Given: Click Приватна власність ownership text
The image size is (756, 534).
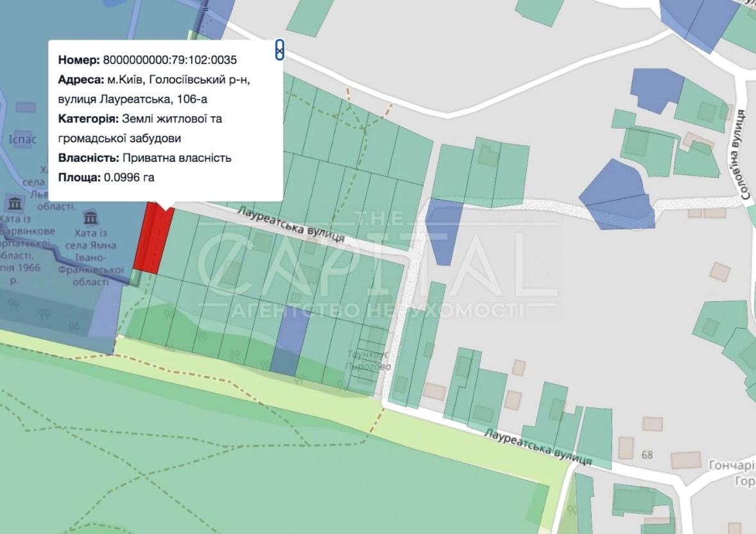Looking at the screenshot, I should [176, 158].
